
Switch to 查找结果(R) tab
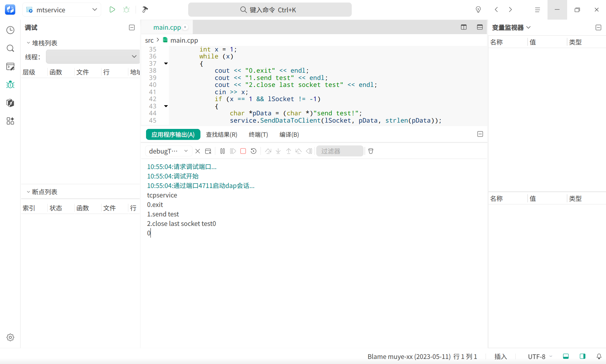[x=222, y=134]
